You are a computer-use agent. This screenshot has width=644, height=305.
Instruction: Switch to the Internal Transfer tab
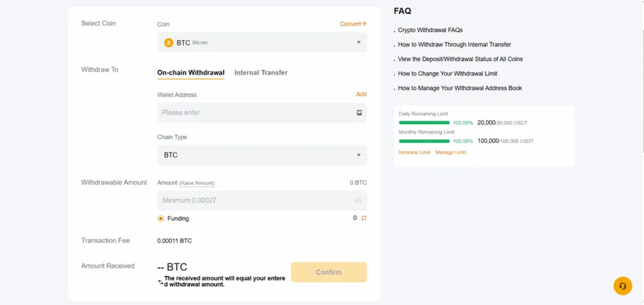261,73
